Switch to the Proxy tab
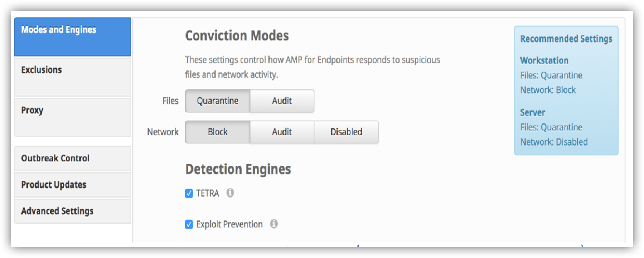644x258 pixels. coord(73,117)
